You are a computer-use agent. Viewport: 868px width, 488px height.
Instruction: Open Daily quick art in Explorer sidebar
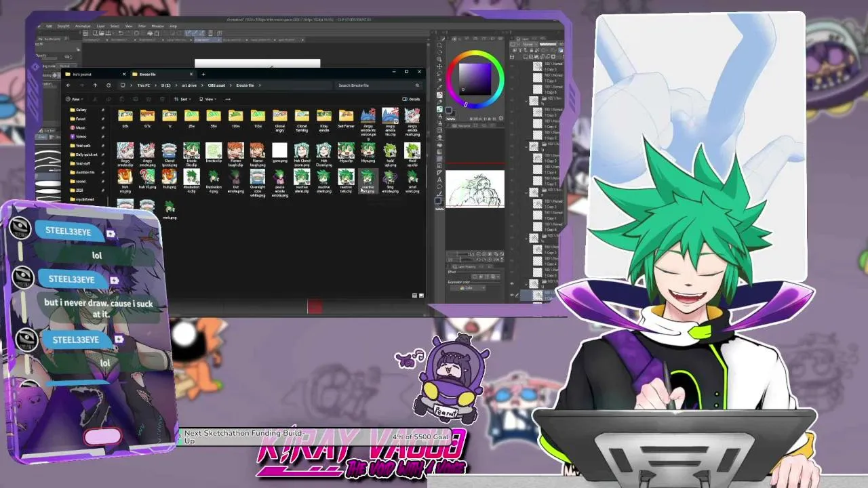click(84, 155)
